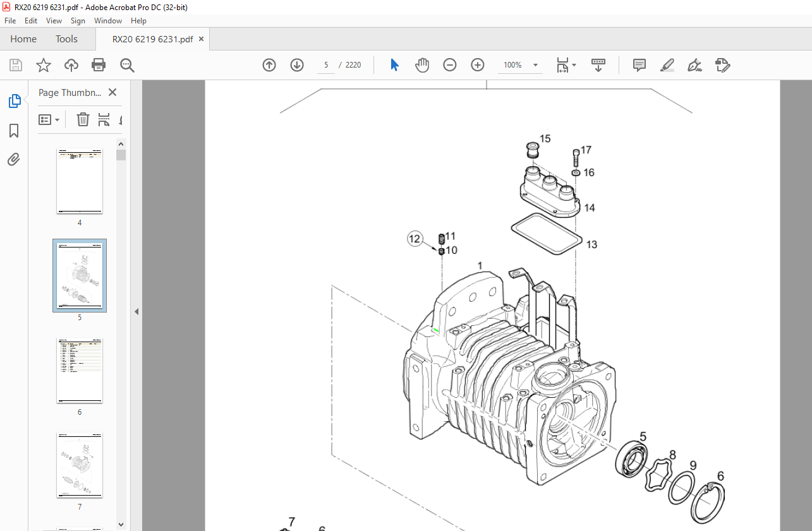
Task: Open the Attachments paperclip pane
Action: 14,159
